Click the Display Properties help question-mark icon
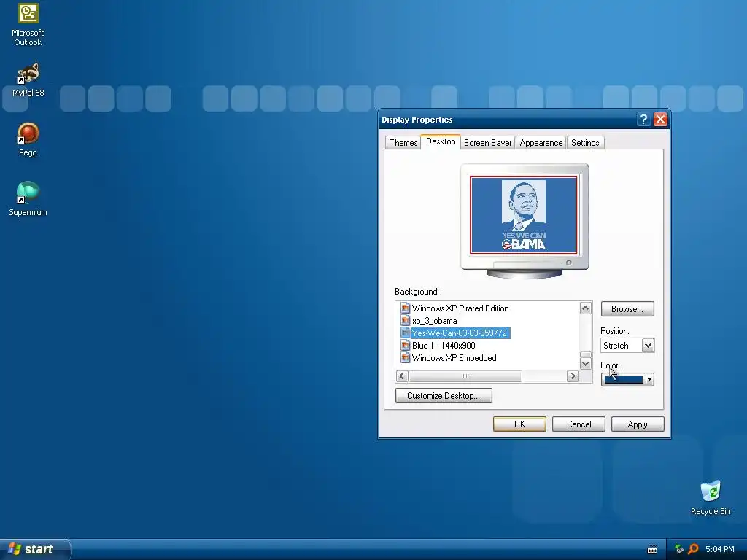The width and height of the screenshot is (747, 560). [643, 119]
